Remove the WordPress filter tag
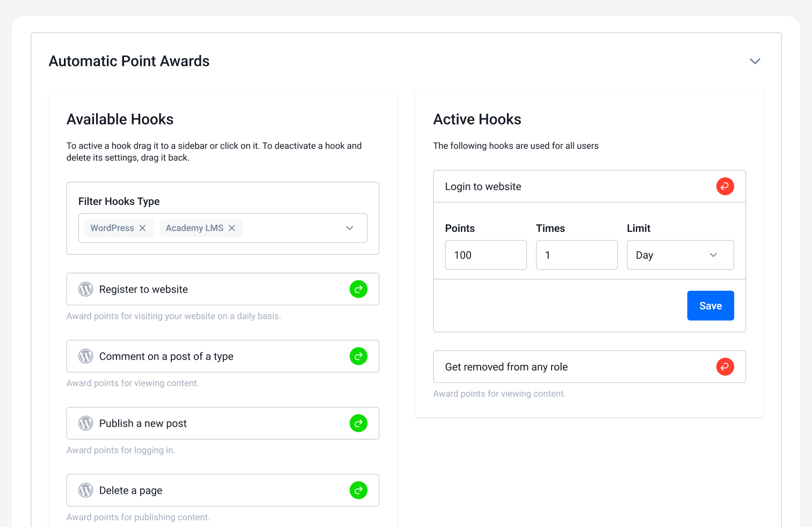Screen dimensions: 812x527 pos(142,228)
